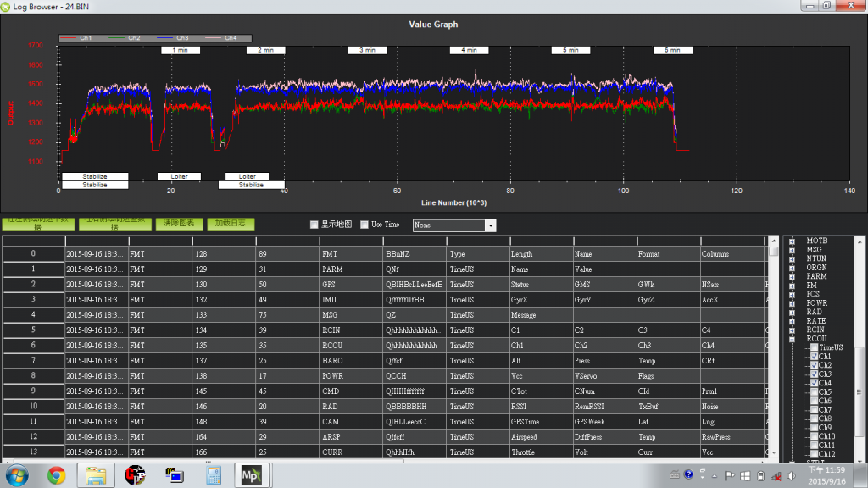Select row 2 GPS cell
Screen dimensions: 868x488
click(351, 285)
